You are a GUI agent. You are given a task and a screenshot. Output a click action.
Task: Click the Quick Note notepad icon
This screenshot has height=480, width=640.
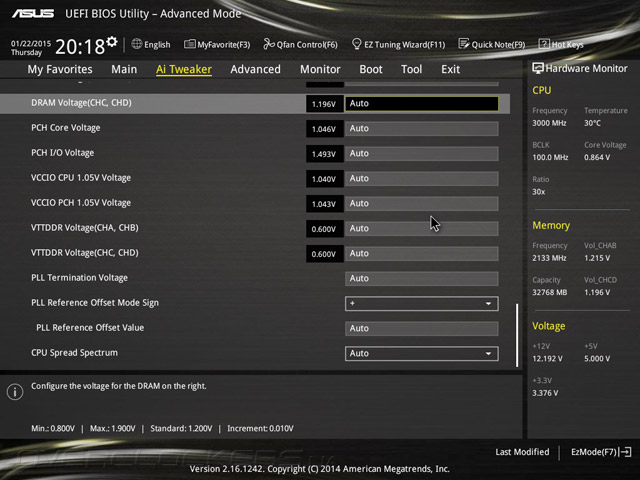coord(464,44)
